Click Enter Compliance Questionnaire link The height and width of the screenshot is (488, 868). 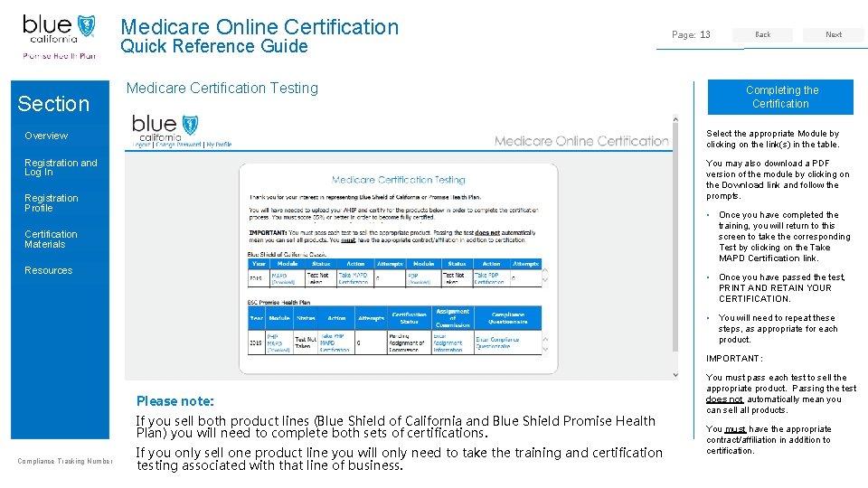tap(497, 343)
